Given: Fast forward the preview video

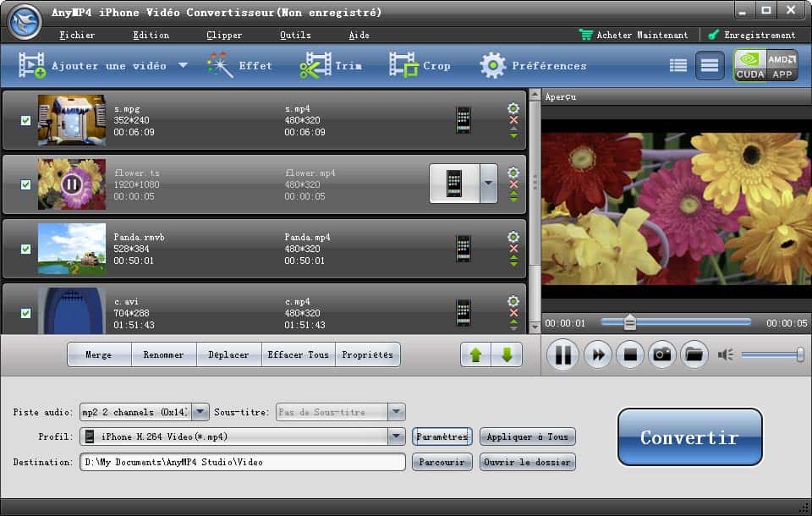Looking at the screenshot, I should [598, 355].
